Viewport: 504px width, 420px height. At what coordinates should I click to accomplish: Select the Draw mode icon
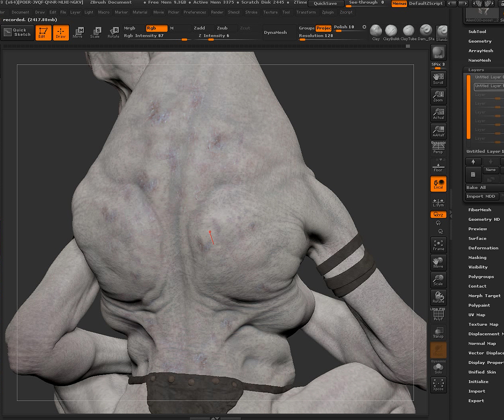click(x=61, y=32)
